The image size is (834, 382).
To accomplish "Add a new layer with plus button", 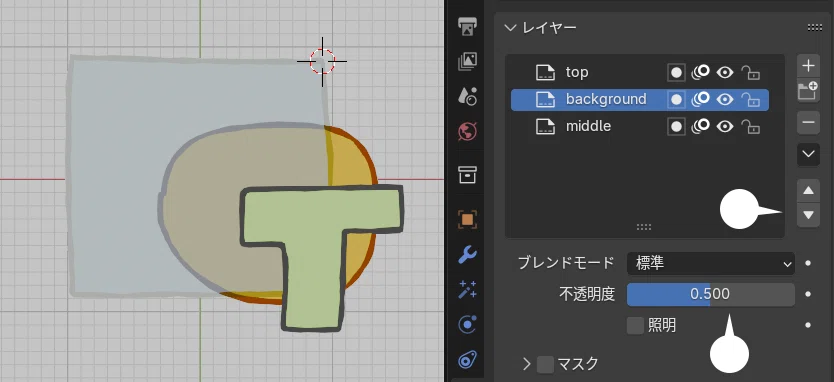I will (x=808, y=66).
